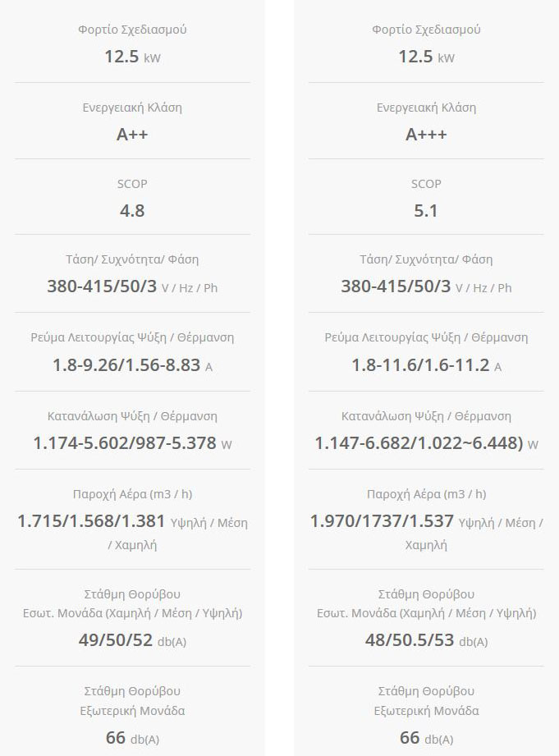Image resolution: width=559 pixels, height=756 pixels.
Task: Click 'Παροχή Αέρα' label above 1.715/1.568/1.381
Action: click(x=132, y=494)
